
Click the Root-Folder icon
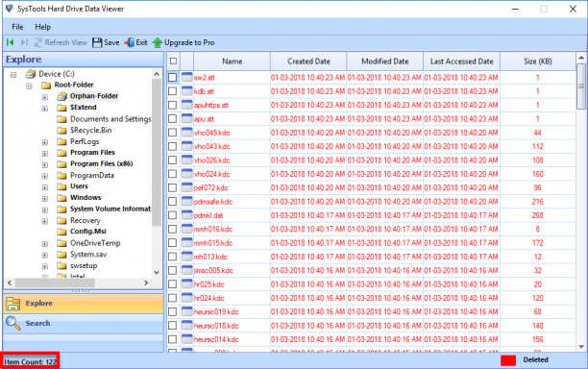click(x=46, y=86)
